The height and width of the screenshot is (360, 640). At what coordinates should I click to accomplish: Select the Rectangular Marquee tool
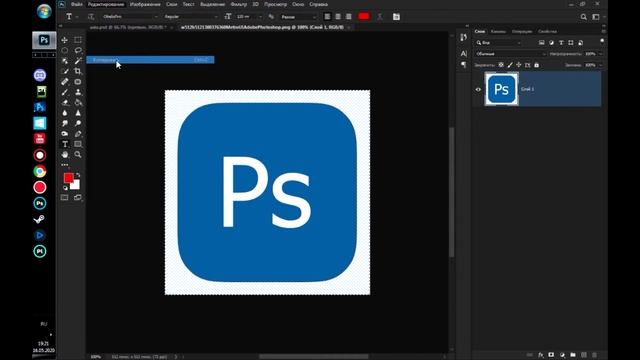click(x=78, y=40)
